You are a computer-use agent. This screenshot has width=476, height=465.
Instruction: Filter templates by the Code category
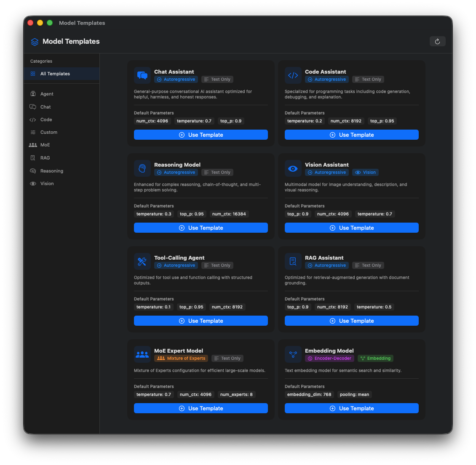tap(46, 120)
